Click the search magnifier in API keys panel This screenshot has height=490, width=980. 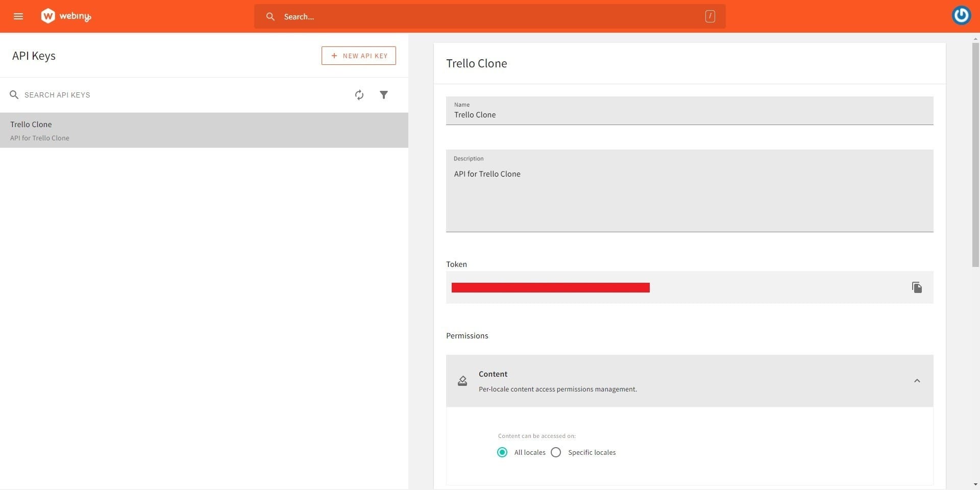click(x=14, y=95)
